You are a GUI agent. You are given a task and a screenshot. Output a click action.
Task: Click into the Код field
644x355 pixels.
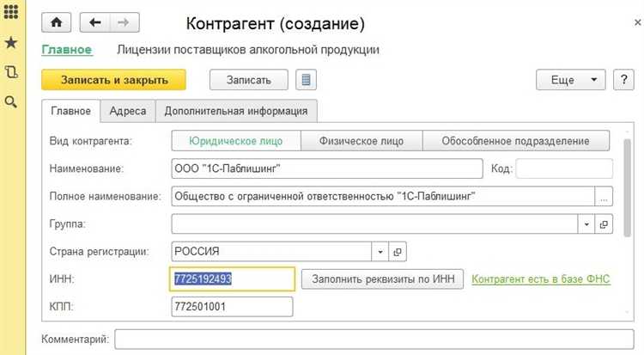(x=564, y=168)
